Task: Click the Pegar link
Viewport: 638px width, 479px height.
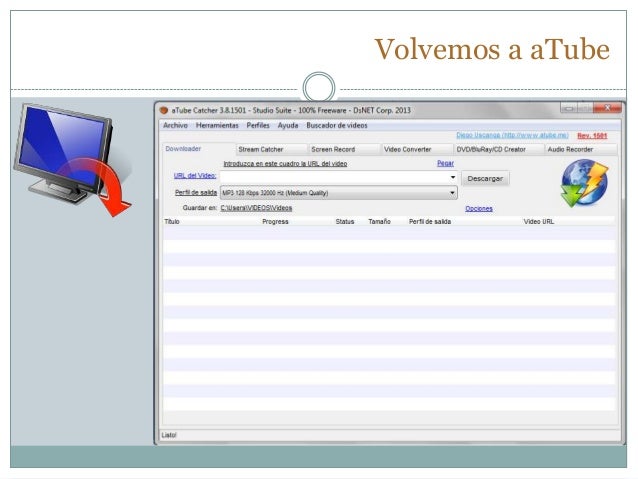Action: pos(445,163)
